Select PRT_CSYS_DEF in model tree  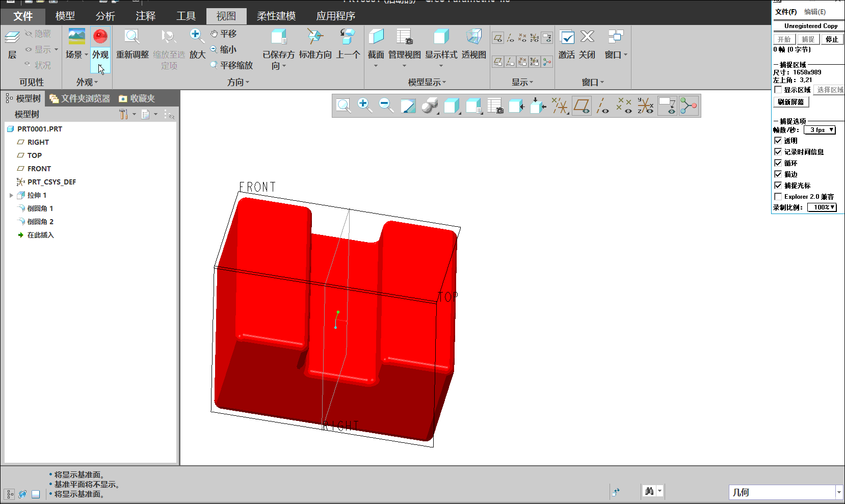point(51,182)
